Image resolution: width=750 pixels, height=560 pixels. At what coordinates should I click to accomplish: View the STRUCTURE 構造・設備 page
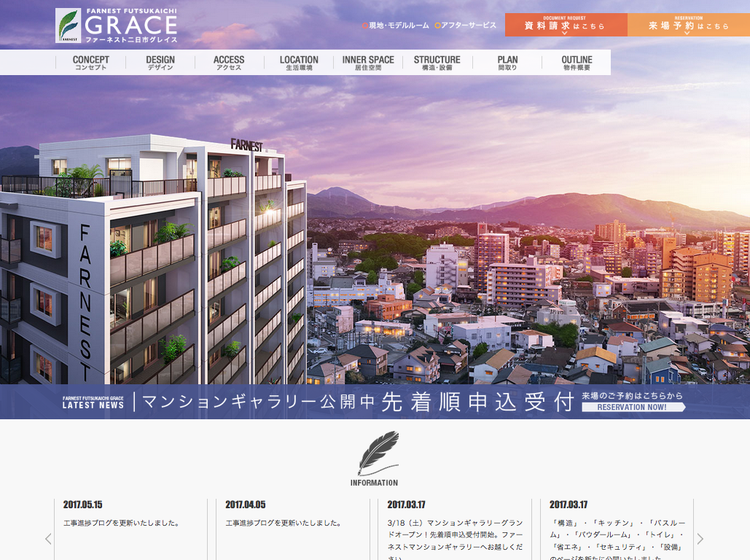[437, 63]
